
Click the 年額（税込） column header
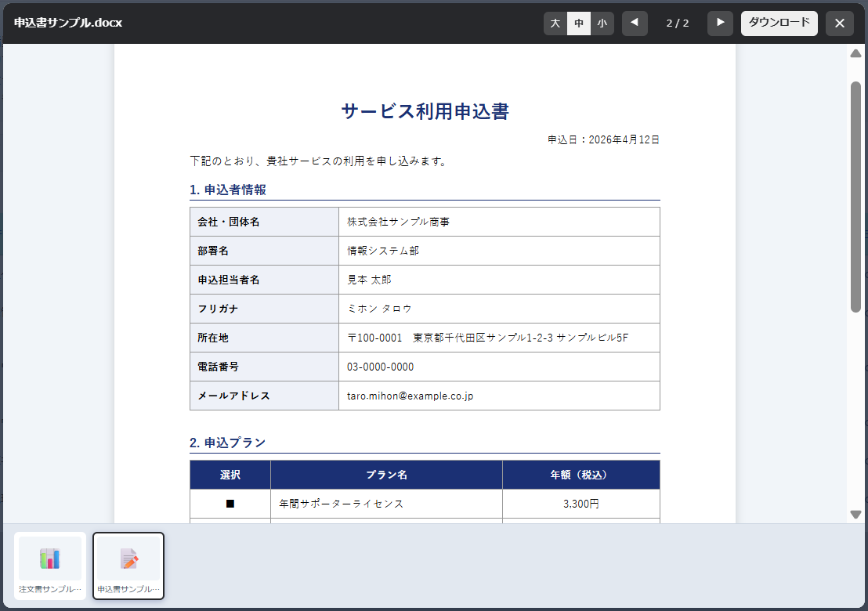pos(581,475)
